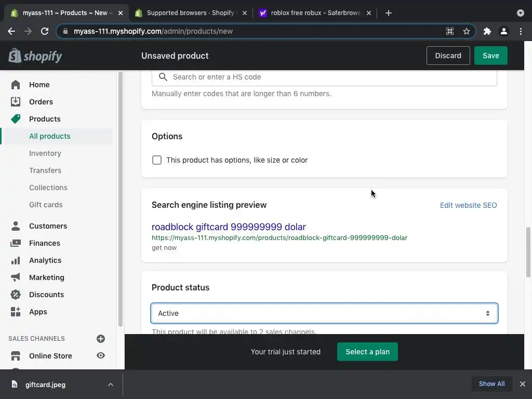Expand giftcard.jpeg download options chevron
Image resolution: width=532 pixels, height=399 pixels.
click(x=110, y=384)
